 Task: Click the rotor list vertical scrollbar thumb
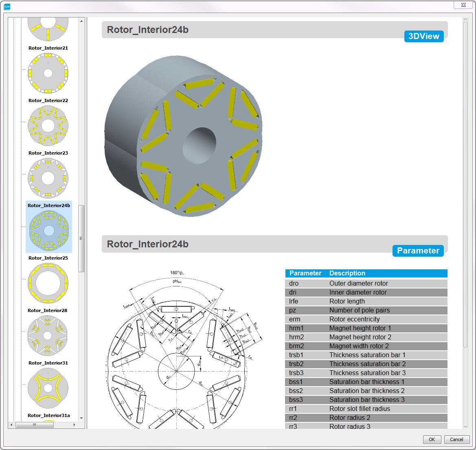pos(81,238)
